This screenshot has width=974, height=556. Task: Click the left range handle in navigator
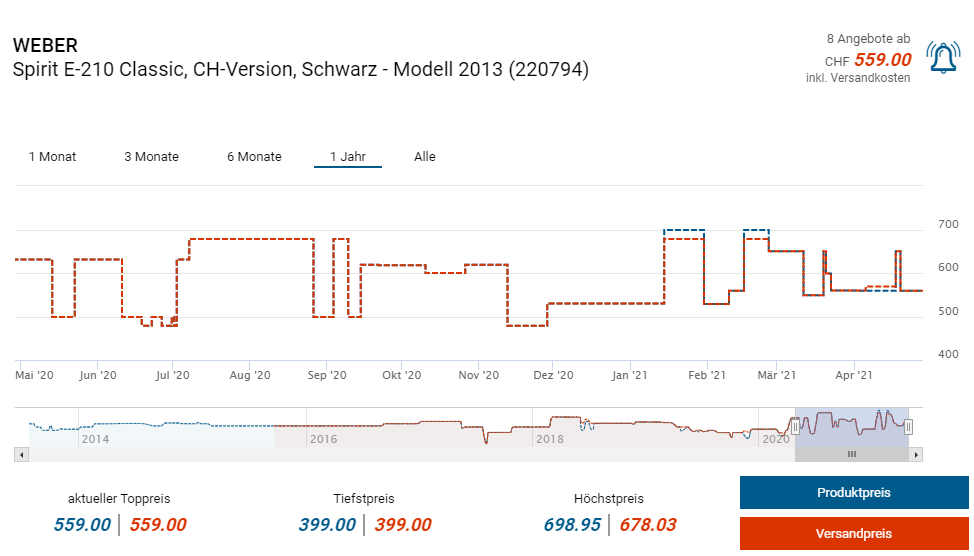795,427
